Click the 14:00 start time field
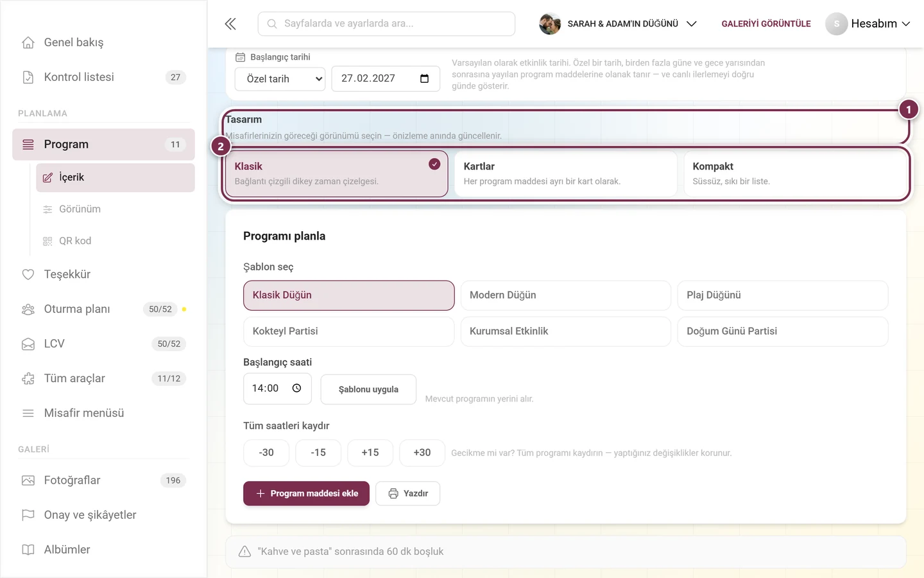The image size is (924, 578). point(277,389)
